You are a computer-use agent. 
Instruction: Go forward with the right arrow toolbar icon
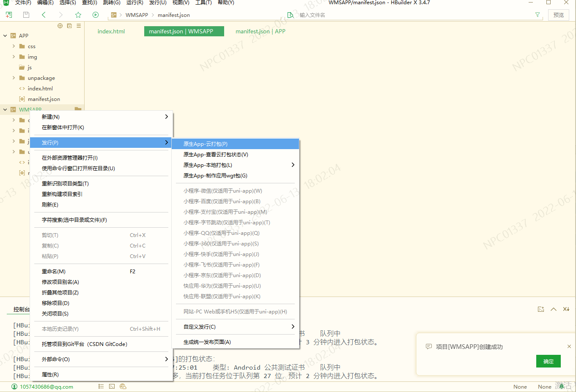[x=60, y=15]
